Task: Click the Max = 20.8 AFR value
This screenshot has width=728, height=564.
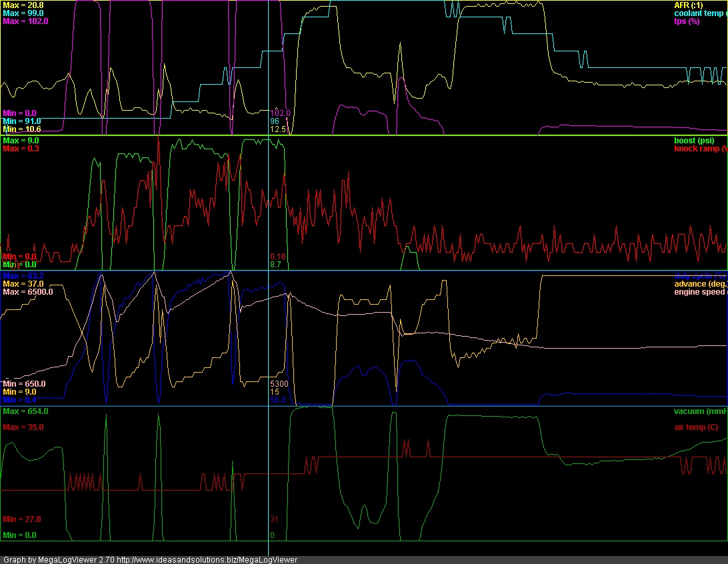Action: pos(23,5)
